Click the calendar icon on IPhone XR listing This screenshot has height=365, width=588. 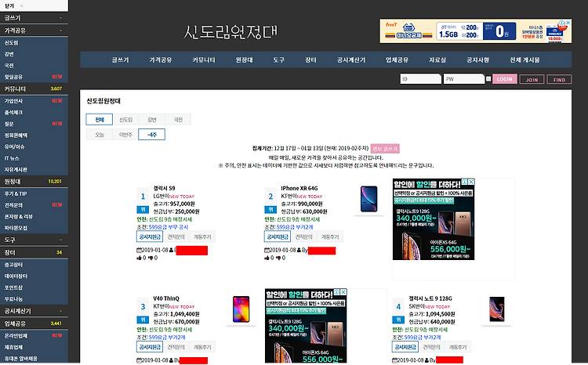[x=267, y=250]
